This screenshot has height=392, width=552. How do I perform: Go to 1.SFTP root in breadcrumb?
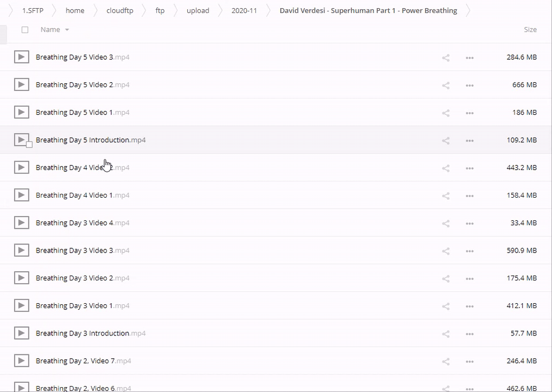tap(33, 10)
